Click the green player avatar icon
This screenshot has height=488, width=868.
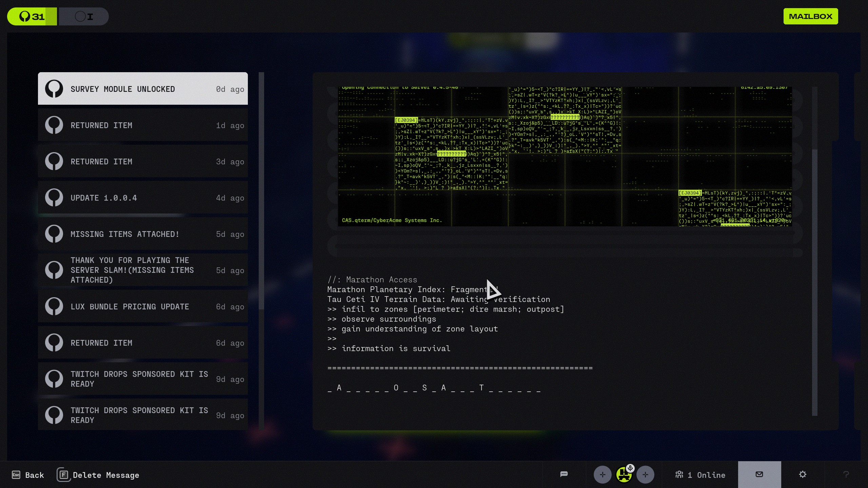click(x=624, y=475)
